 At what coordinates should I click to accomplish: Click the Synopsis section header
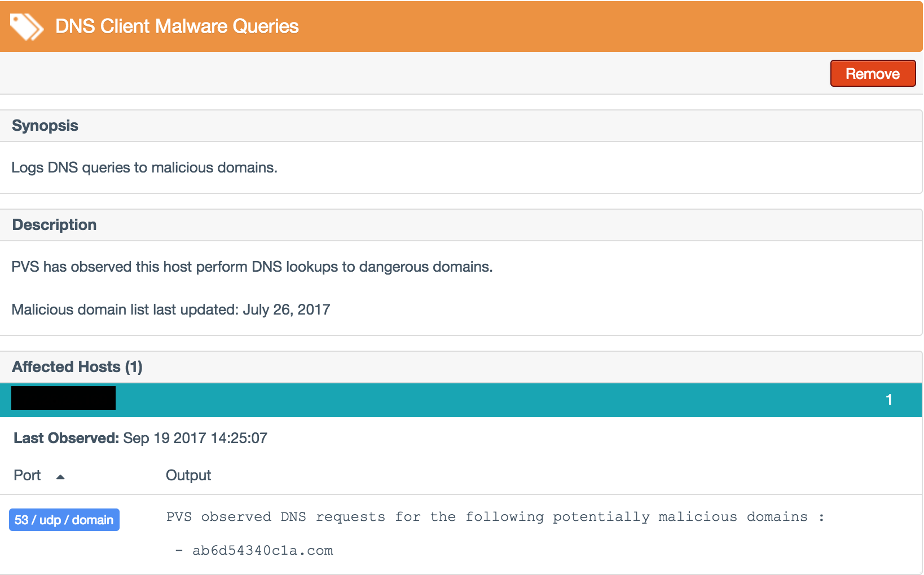click(461, 126)
